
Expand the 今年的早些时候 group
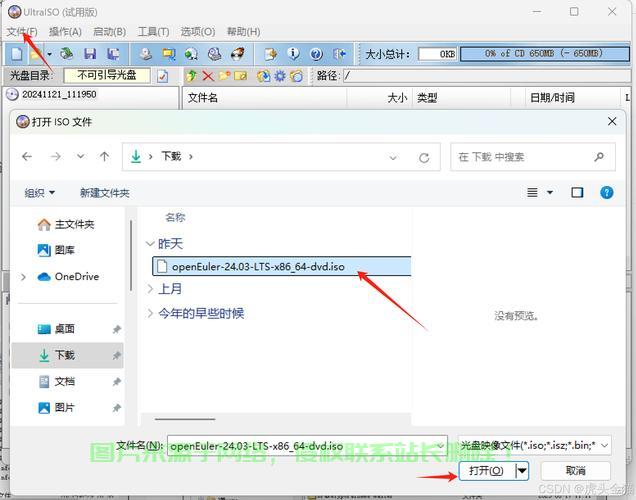pyautogui.click(x=150, y=313)
